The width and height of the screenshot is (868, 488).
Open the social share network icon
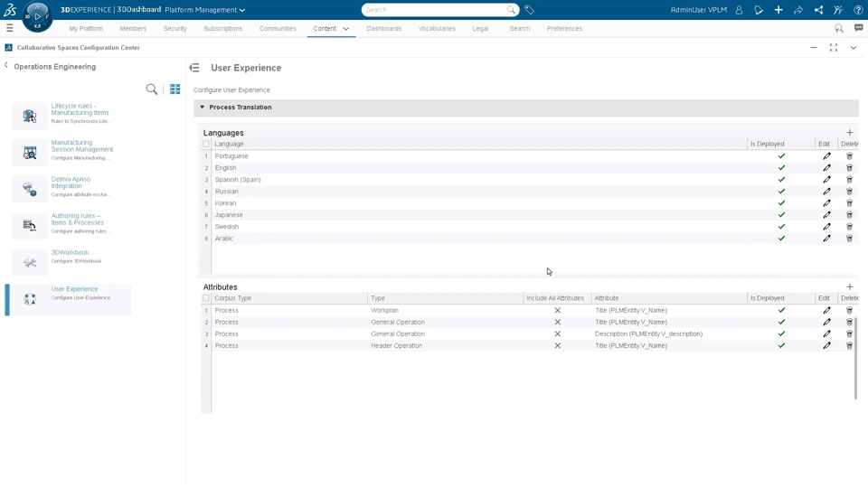coord(818,10)
